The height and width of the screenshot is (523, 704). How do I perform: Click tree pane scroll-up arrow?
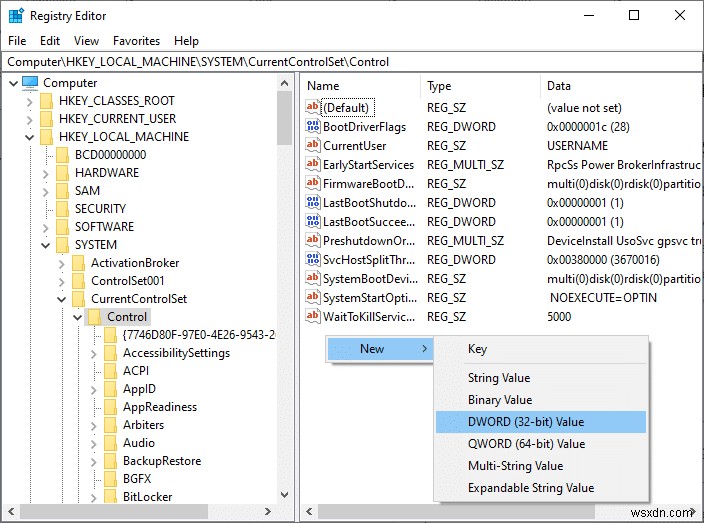pyautogui.click(x=284, y=83)
